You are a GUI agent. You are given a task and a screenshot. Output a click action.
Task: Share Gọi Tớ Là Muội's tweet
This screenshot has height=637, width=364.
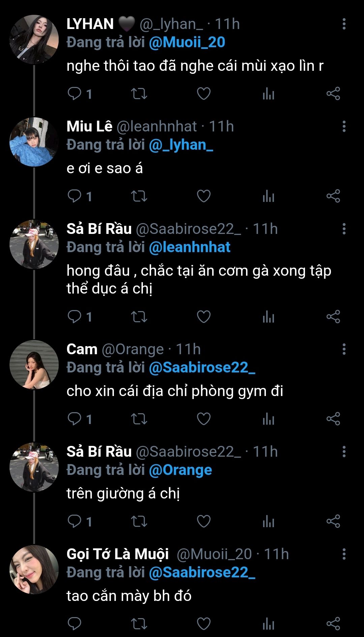(x=333, y=624)
